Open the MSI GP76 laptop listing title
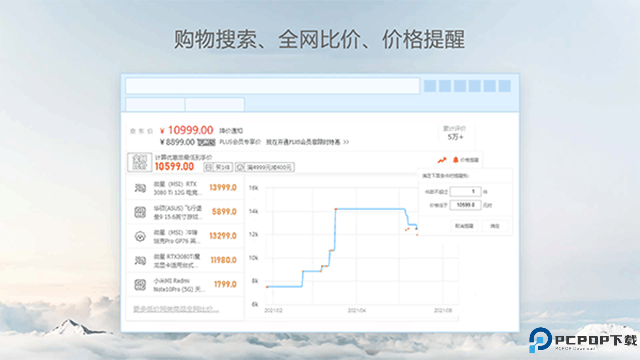Image resolution: width=640 pixels, height=360 pixels. click(x=176, y=237)
